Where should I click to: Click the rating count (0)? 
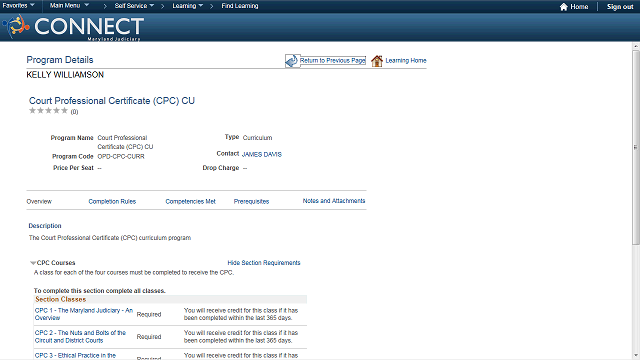(74, 112)
